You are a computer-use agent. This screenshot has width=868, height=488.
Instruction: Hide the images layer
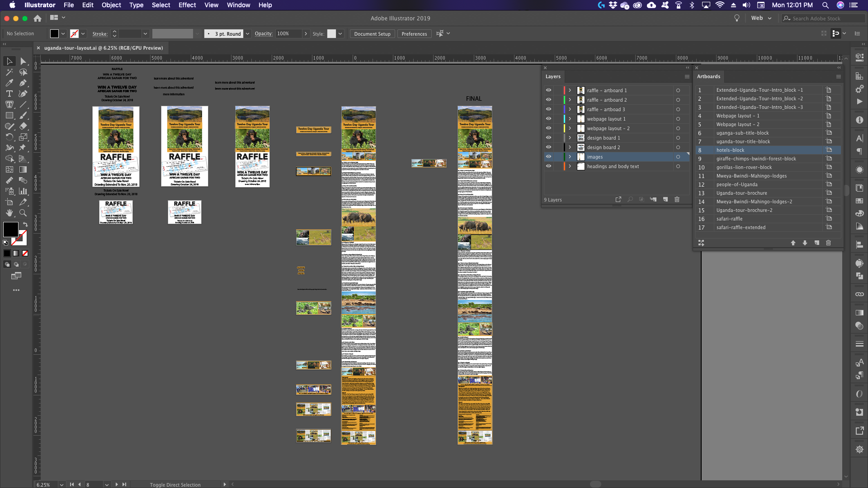[x=548, y=157]
